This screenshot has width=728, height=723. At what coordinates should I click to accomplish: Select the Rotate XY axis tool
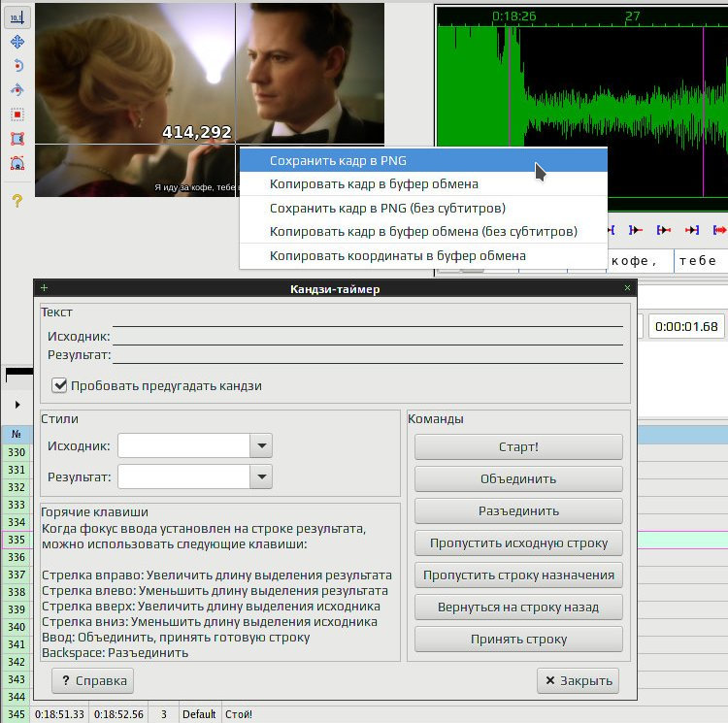coord(17,90)
